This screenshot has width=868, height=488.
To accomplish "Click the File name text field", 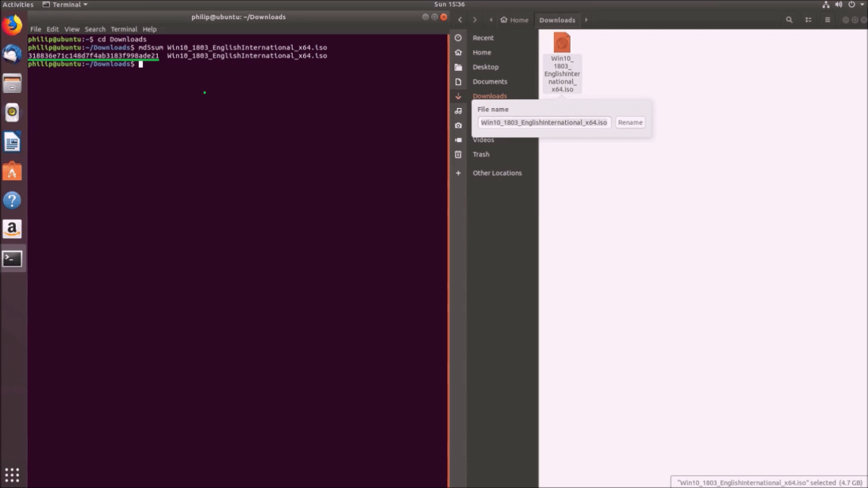I will pyautogui.click(x=544, y=122).
